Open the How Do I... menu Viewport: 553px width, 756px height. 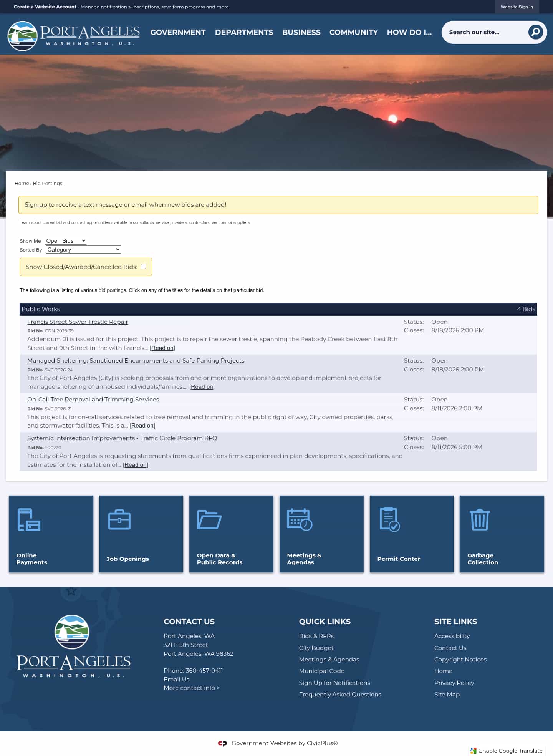pyautogui.click(x=409, y=32)
